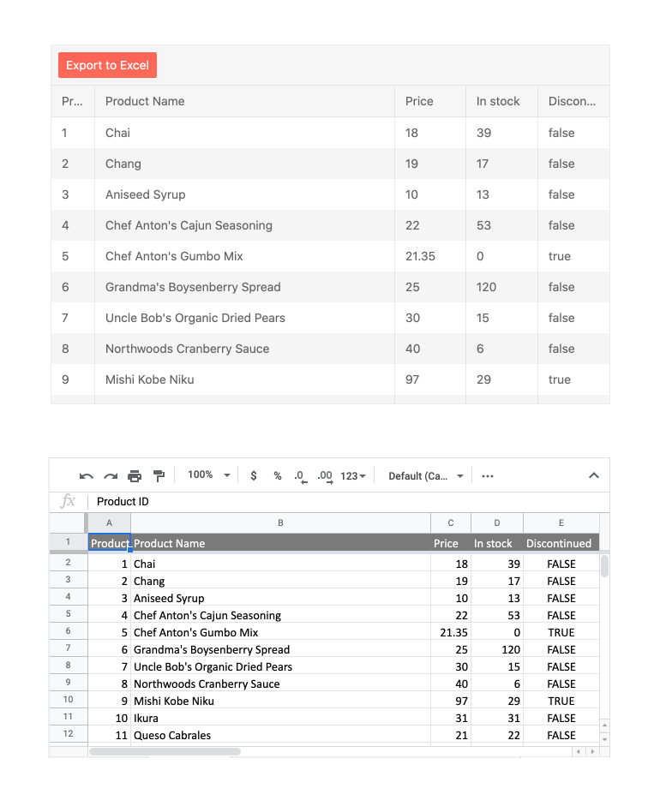660x812 pixels.
Task: Collapse the toolbar with the chevron
Action: [x=594, y=475]
